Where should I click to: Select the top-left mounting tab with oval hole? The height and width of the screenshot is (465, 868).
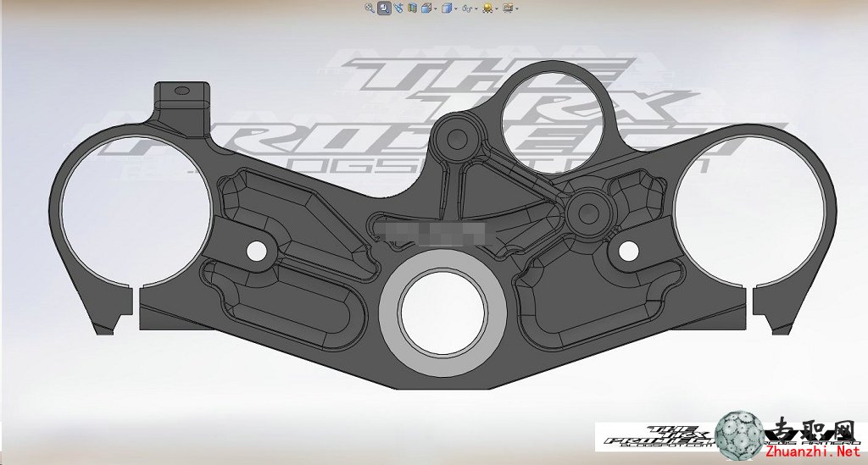point(182,108)
